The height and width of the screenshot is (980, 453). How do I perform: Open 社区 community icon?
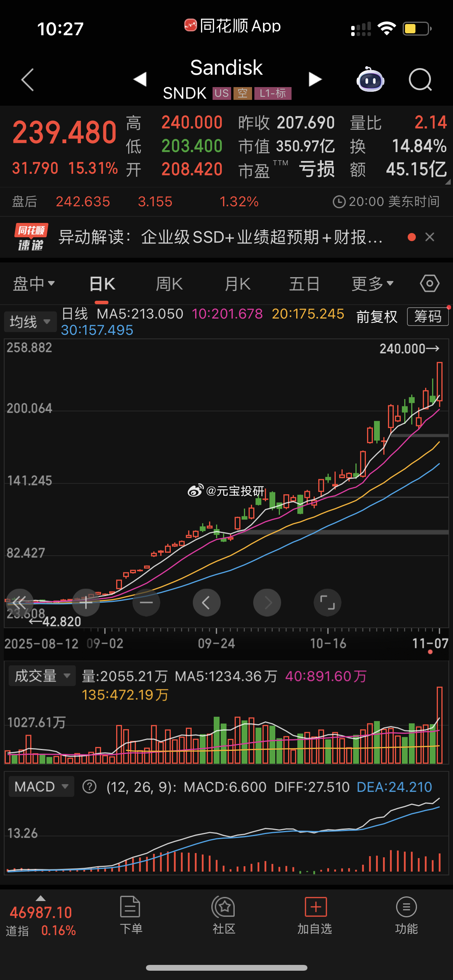[x=224, y=915]
